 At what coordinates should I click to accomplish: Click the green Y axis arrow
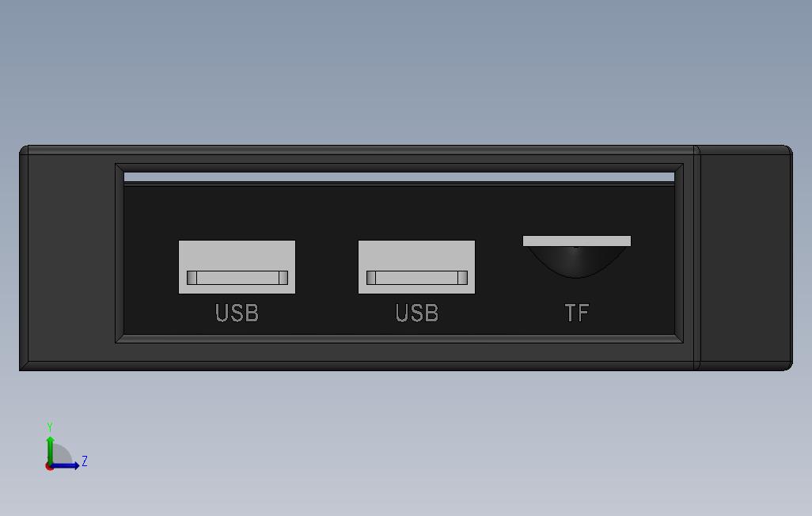(50, 450)
